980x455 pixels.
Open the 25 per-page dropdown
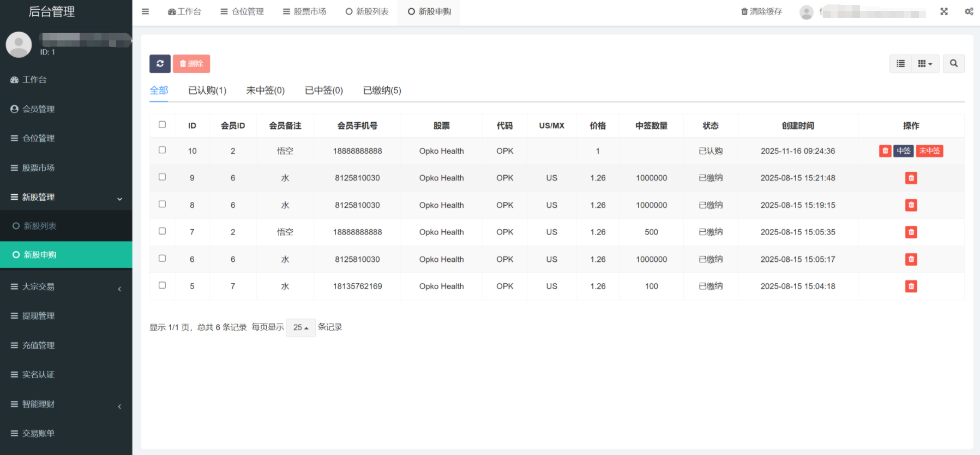(x=300, y=327)
